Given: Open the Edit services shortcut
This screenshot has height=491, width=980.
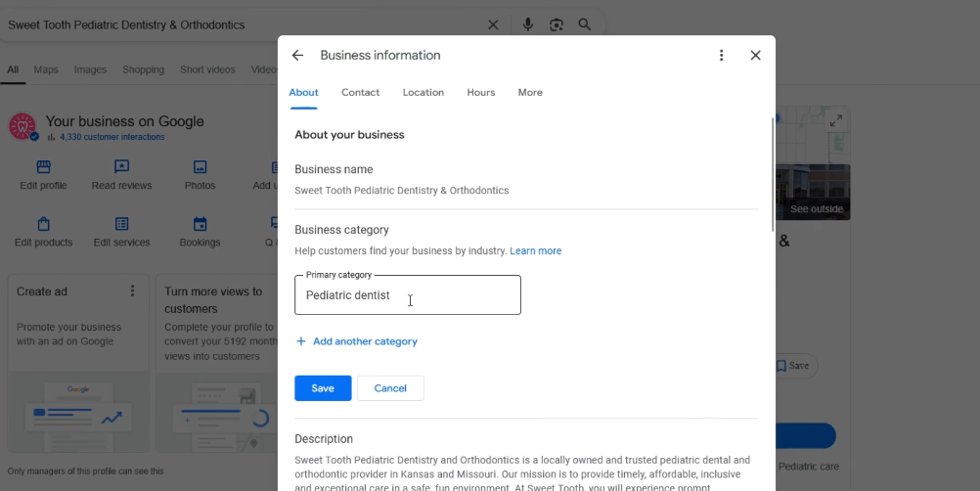Looking at the screenshot, I should 122,233.
